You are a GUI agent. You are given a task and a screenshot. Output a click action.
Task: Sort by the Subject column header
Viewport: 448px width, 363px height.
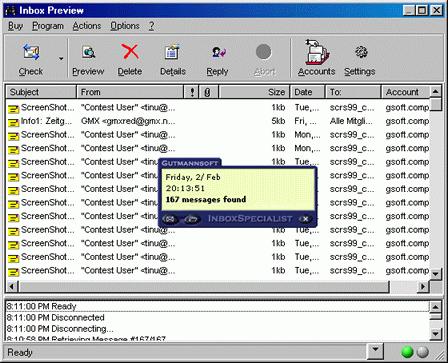[41, 92]
